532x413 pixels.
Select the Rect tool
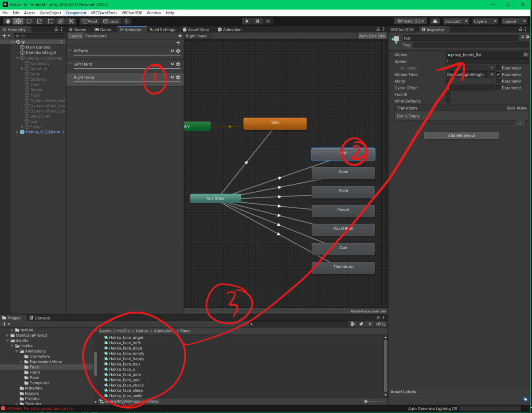50,21
